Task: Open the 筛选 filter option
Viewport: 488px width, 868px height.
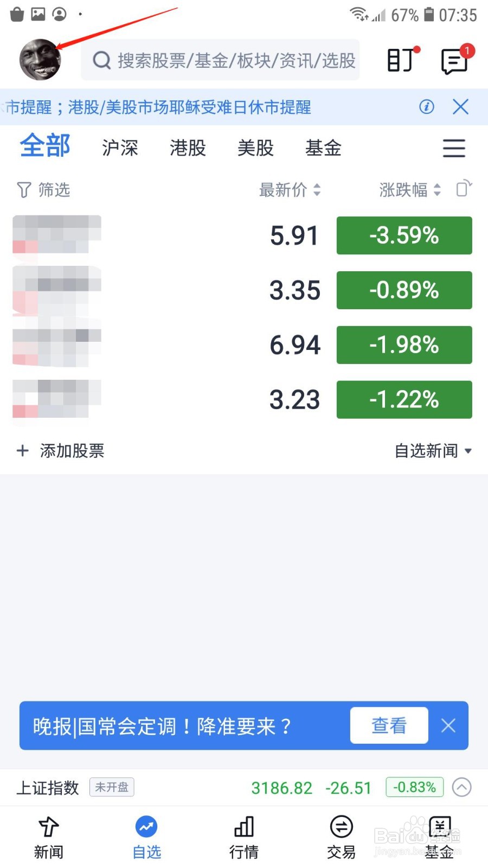Action: coord(43,190)
